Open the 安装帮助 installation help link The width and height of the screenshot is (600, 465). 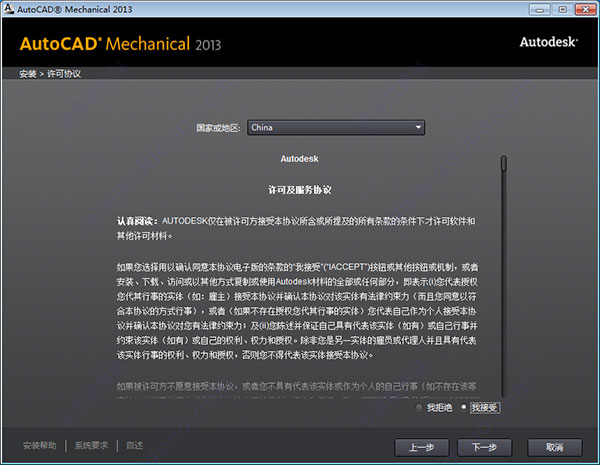pyautogui.click(x=39, y=445)
